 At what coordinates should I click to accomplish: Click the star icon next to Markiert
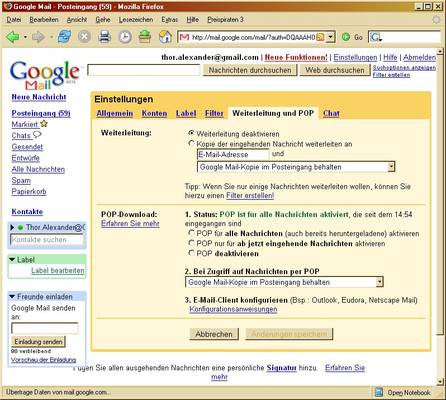(44, 124)
